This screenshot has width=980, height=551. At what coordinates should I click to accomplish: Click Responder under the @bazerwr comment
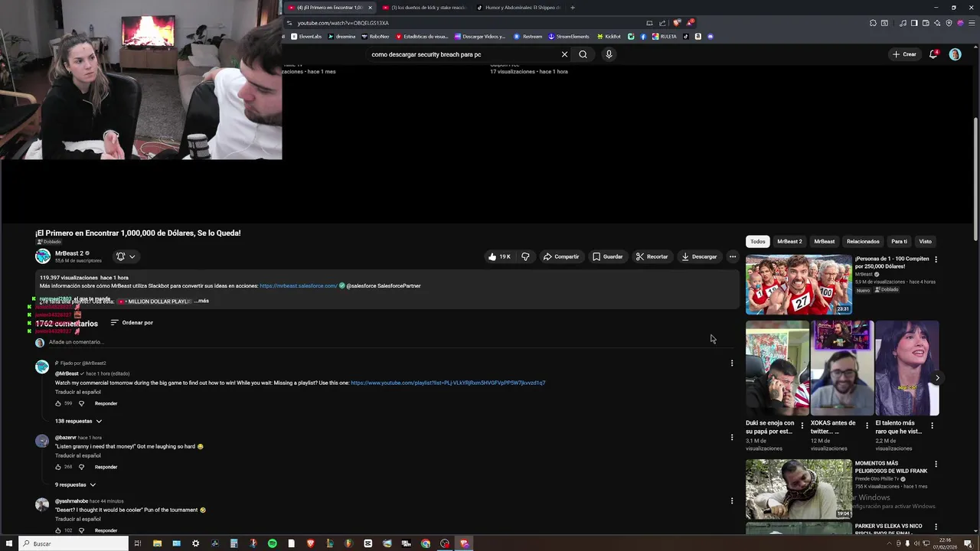106,467
